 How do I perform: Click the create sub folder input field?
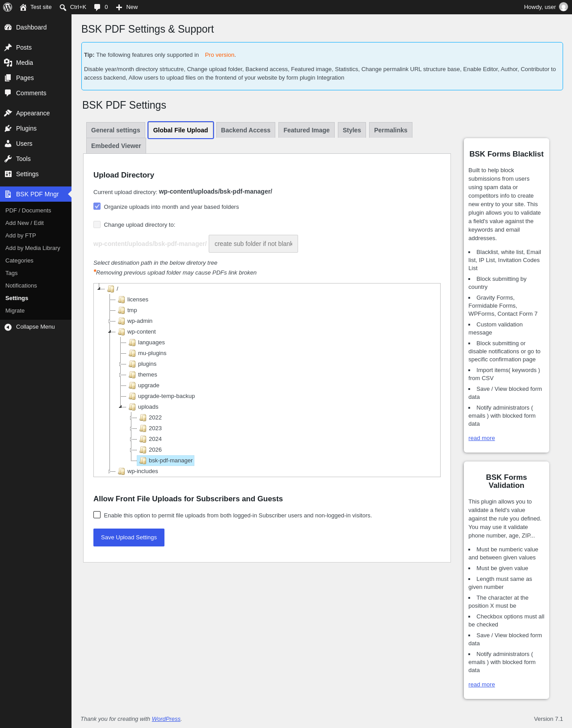point(253,244)
